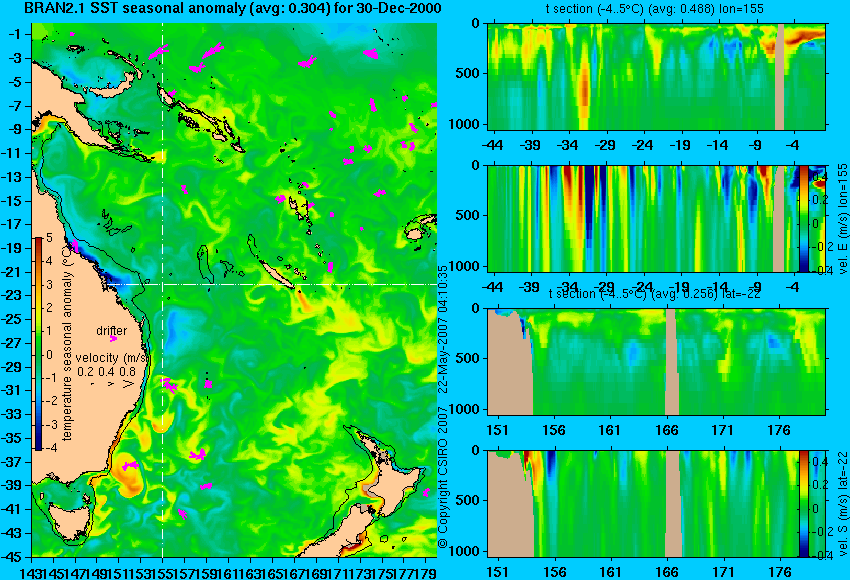850x580 pixels.
Task: Click the "1000" depth label of the lat=-22 temperature section
Action: click(465, 410)
